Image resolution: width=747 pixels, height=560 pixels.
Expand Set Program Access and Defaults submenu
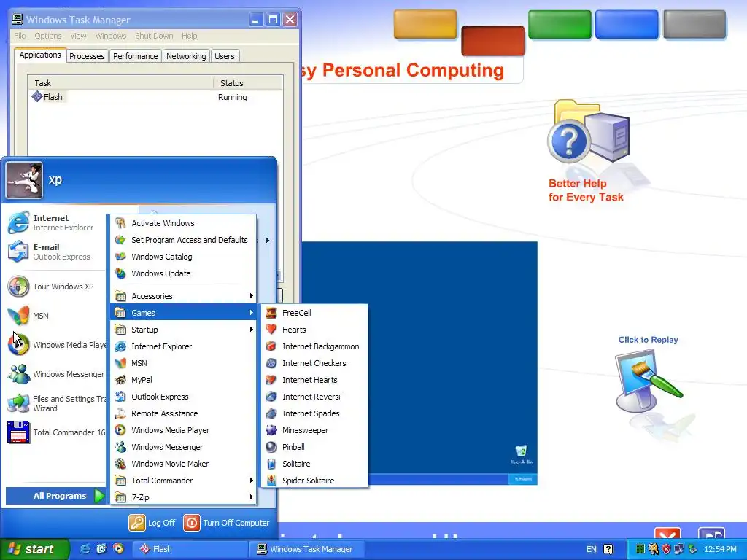click(183, 240)
